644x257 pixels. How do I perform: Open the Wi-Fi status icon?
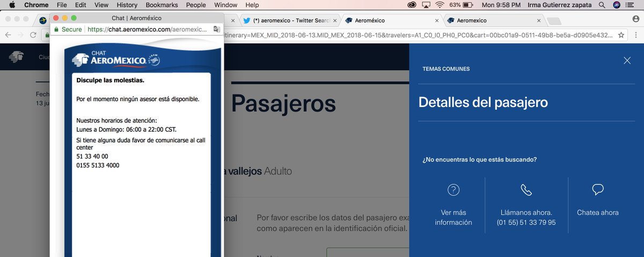coord(440,5)
